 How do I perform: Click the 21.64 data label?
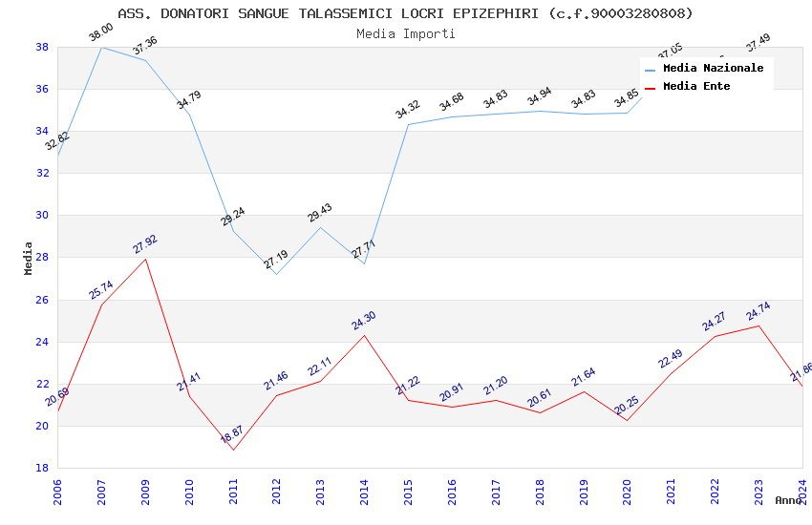tap(583, 377)
